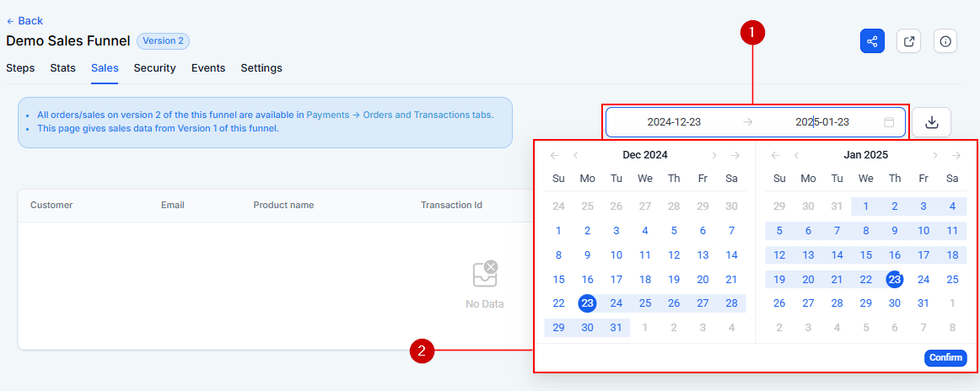Pick December 20 in the calendar
The image size is (980, 391).
703,280
